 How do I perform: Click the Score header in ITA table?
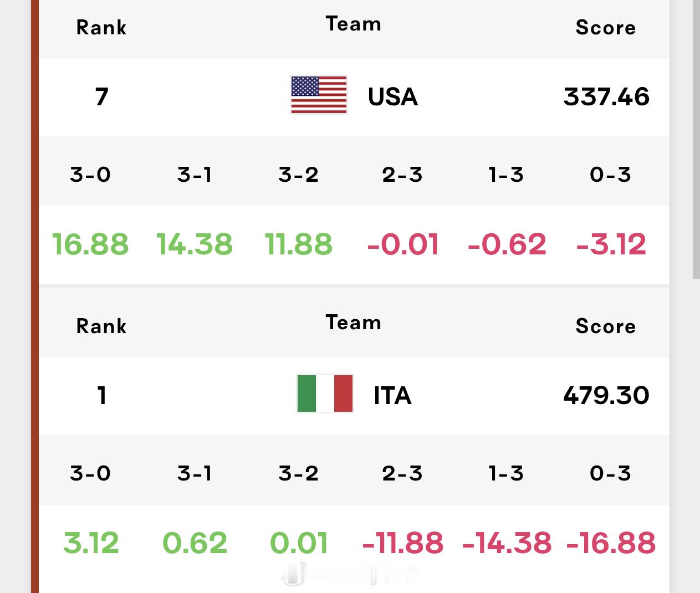pyautogui.click(x=606, y=326)
